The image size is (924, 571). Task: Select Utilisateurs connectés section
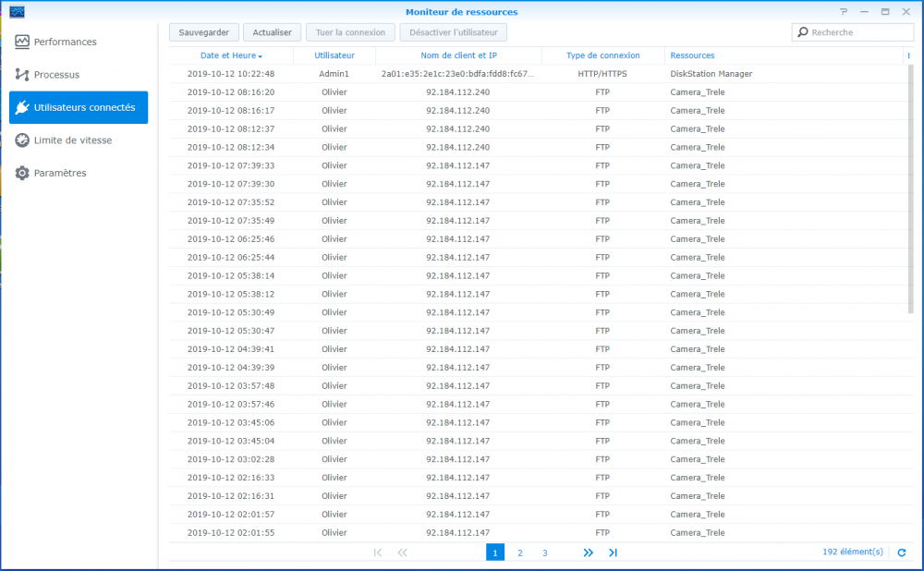tap(79, 107)
